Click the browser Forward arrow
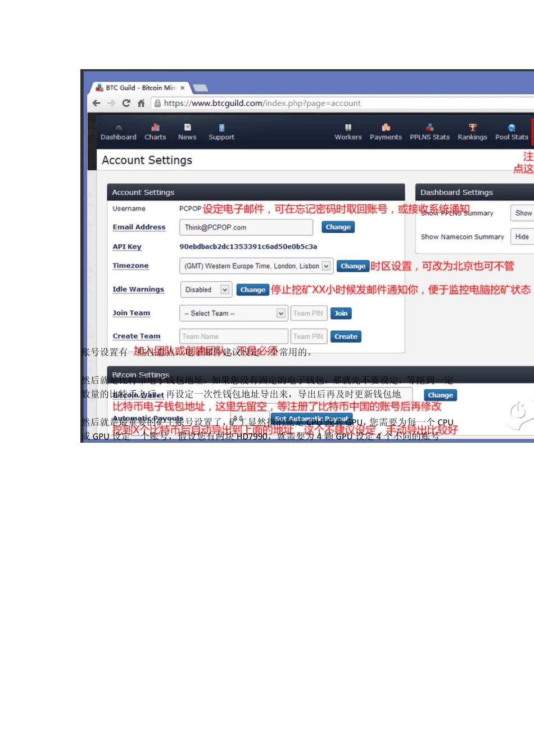 (111, 103)
